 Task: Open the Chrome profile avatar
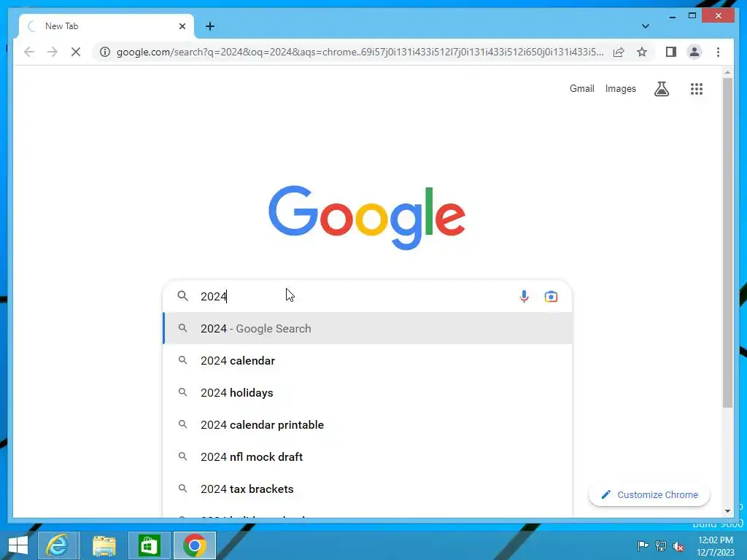pos(694,52)
